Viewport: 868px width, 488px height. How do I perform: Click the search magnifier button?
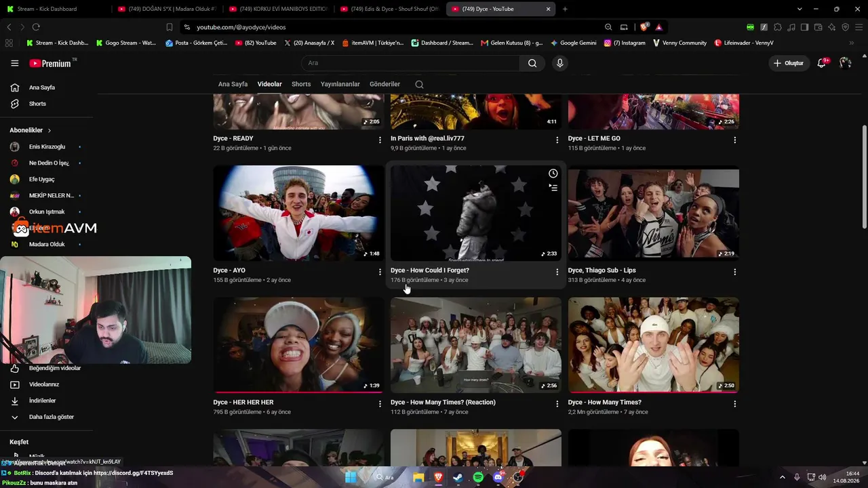click(532, 63)
